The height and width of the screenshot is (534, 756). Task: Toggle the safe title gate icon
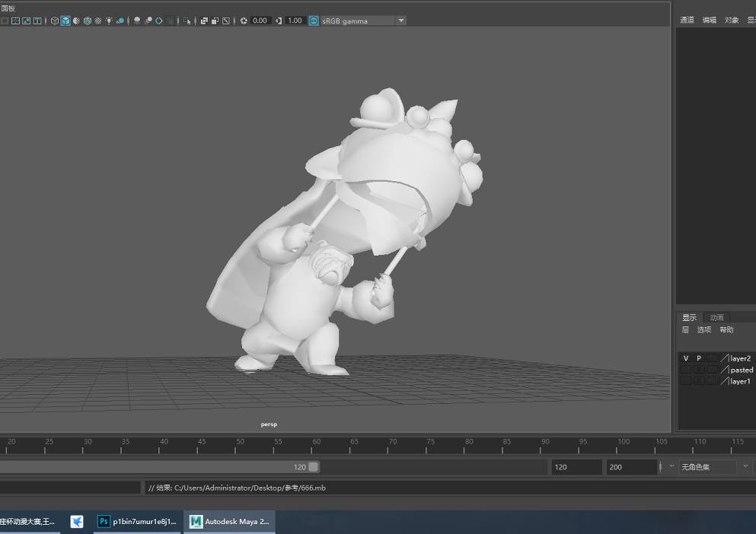[37, 21]
